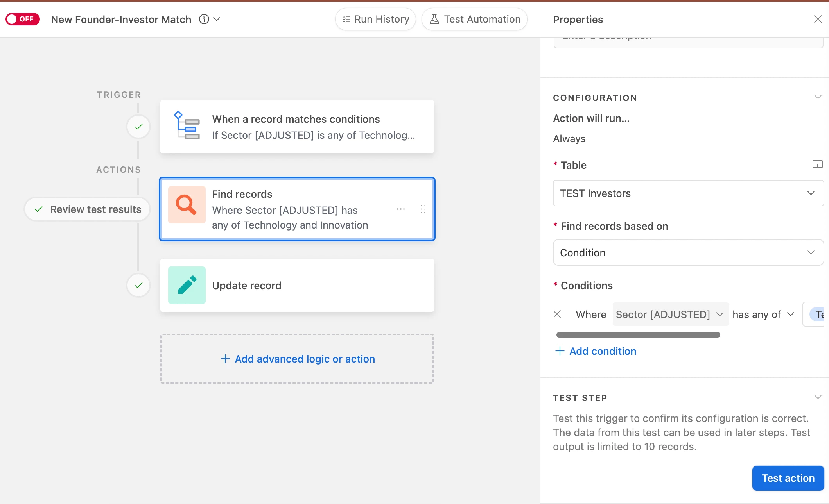Open TEST Investors table dropdown
829x504 pixels.
[688, 193]
